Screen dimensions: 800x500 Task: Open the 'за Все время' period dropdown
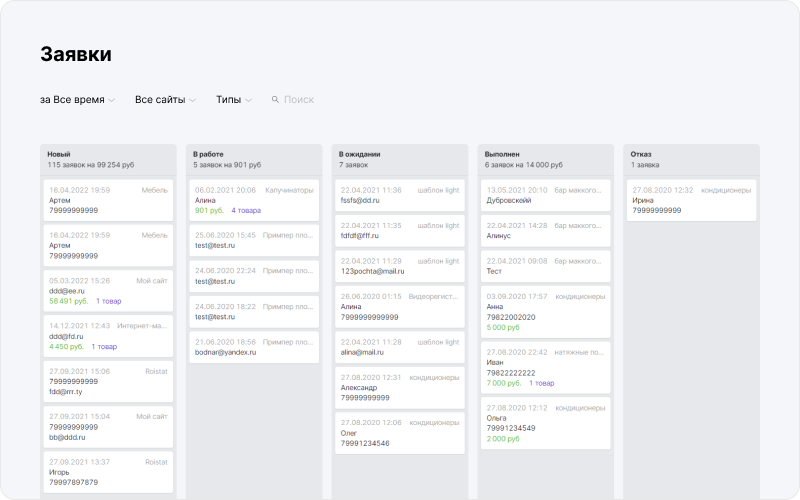pos(77,100)
